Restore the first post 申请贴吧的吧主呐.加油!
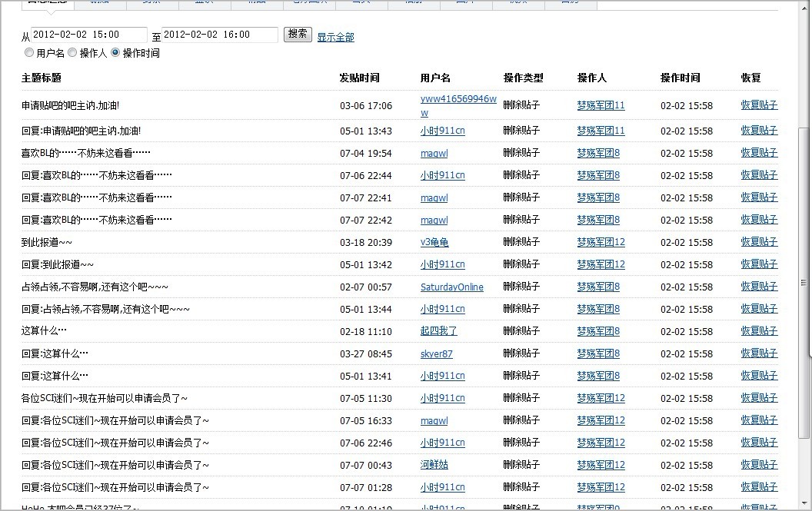The height and width of the screenshot is (511, 812). tap(759, 105)
